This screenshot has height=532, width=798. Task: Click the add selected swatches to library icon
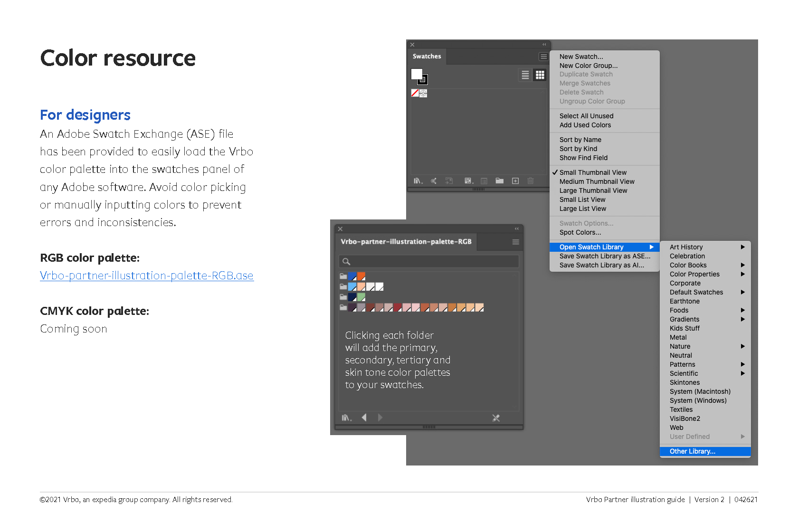pos(449,181)
